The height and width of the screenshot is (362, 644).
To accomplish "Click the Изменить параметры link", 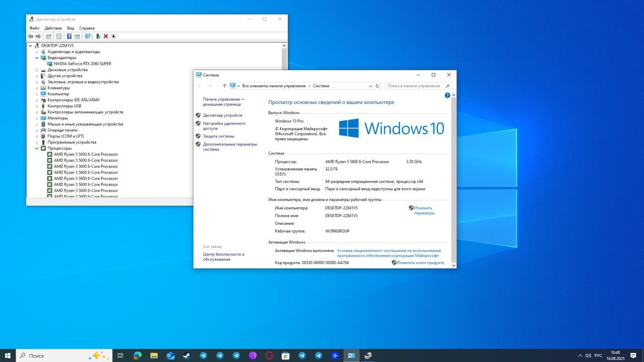I will pos(424,211).
